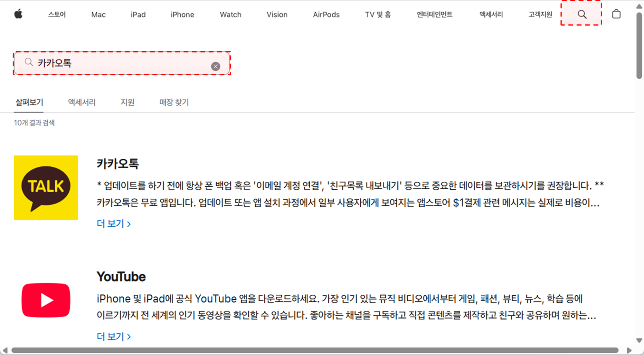Expand 더 보기 under 카카오톡 result
This screenshot has width=644, height=355.
(114, 224)
